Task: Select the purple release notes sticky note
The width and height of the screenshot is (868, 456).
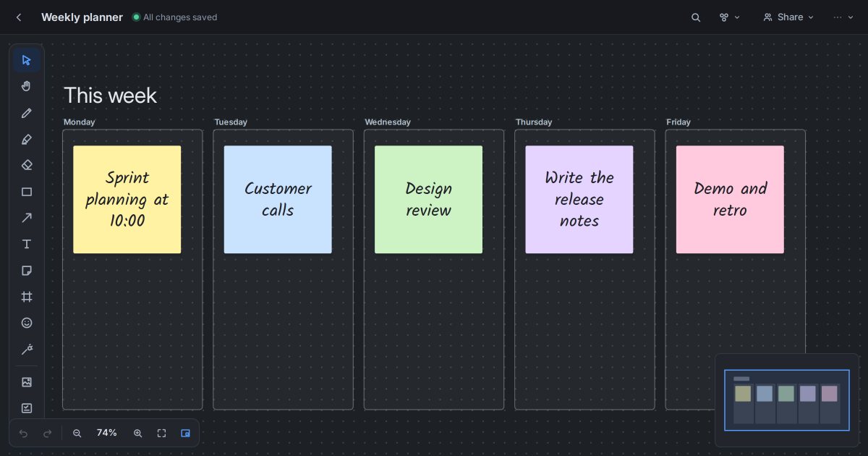Action: click(579, 200)
